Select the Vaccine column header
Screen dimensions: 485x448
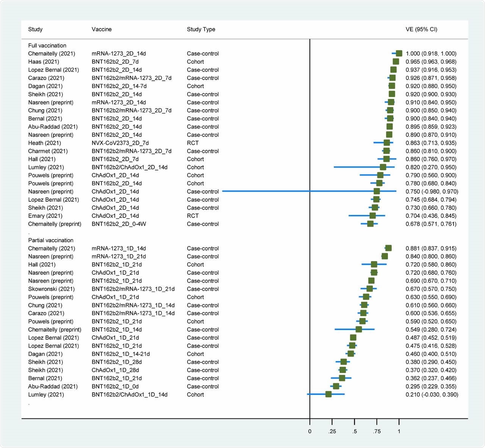coord(101,29)
